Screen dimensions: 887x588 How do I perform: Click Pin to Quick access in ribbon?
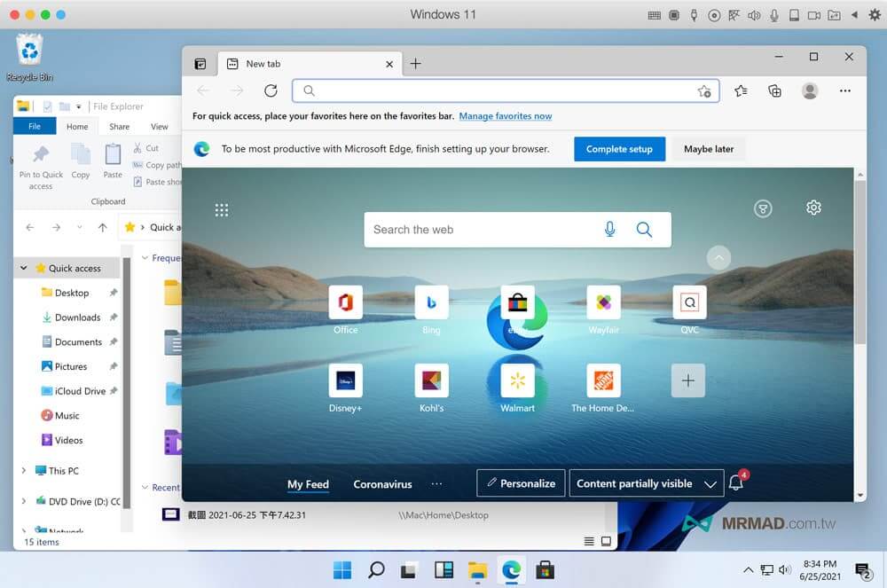click(x=41, y=168)
